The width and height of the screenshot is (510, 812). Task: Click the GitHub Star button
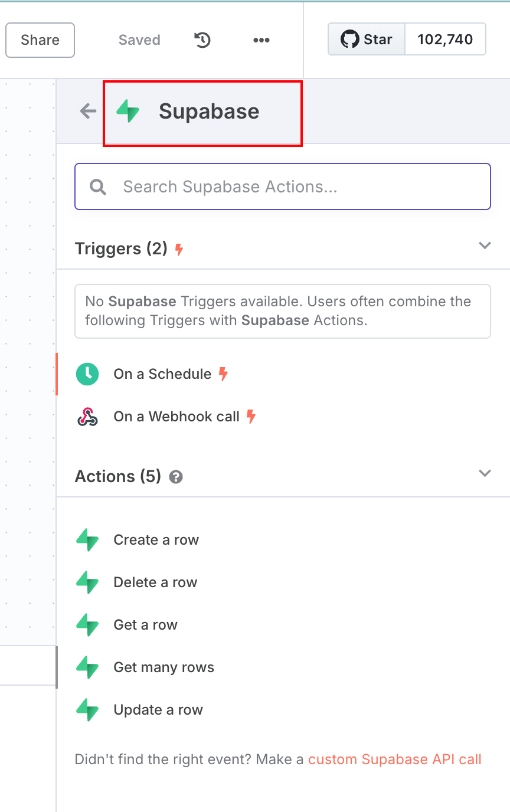tap(367, 40)
